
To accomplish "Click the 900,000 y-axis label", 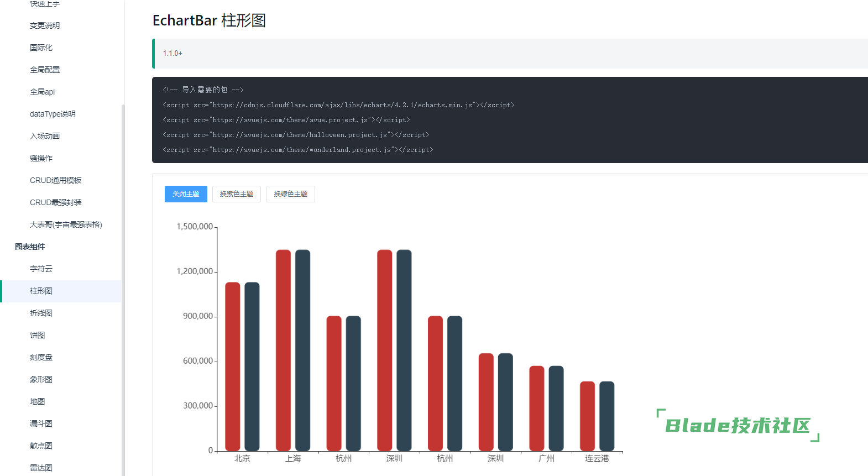I will [x=198, y=316].
